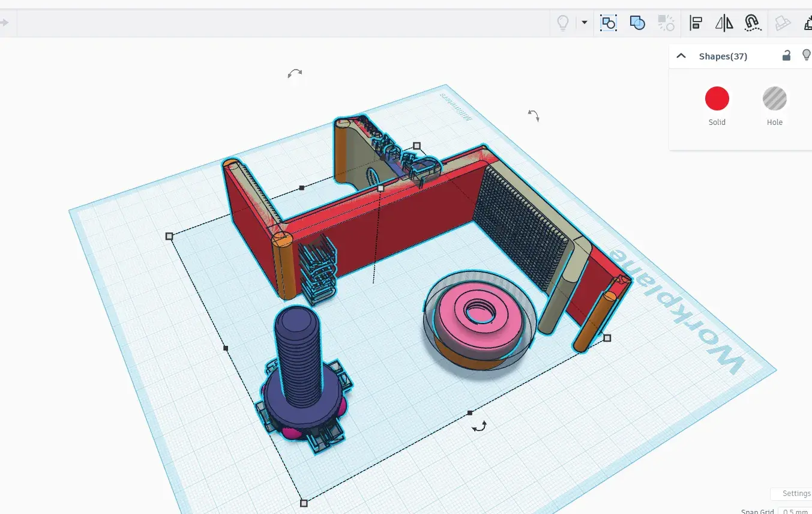This screenshot has width=812, height=514.
Task: Choose the red Solid color swatch
Action: click(x=717, y=98)
